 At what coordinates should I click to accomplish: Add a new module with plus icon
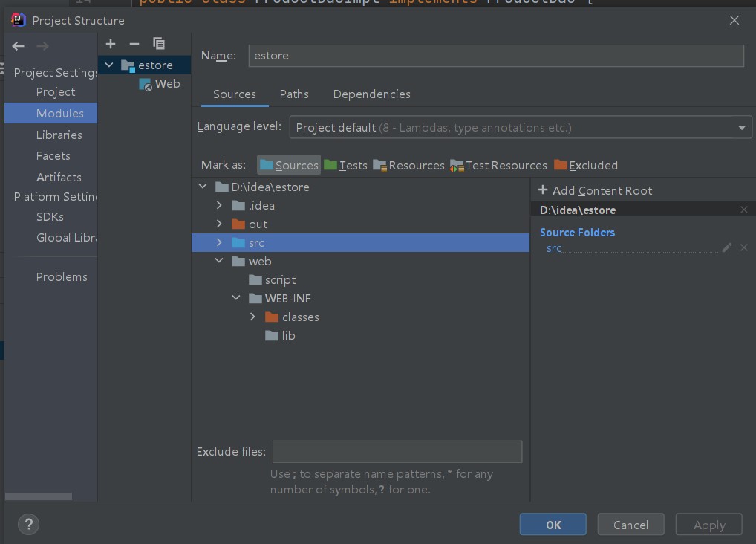click(x=111, y=44)
